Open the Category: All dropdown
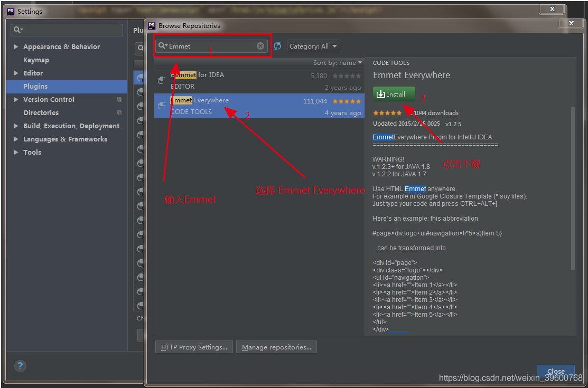This screenshot has height=388, width=588. (314, 46)
